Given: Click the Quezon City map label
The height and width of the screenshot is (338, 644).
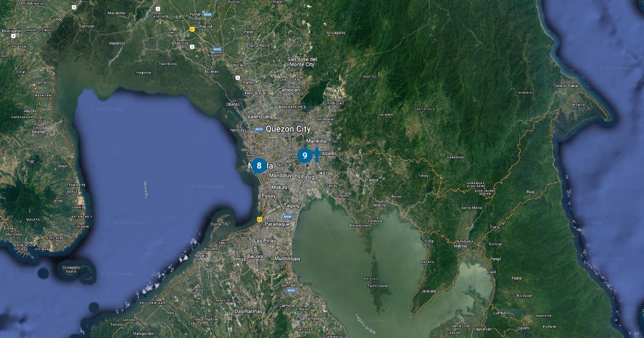Looking at the screenshot, I should point(288,129).
